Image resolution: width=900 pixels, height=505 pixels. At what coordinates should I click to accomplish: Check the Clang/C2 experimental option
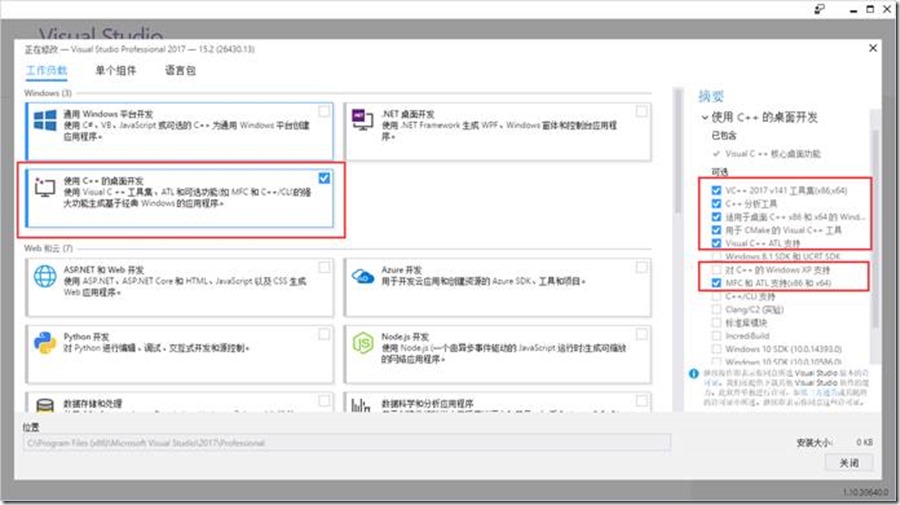point(716,310)
